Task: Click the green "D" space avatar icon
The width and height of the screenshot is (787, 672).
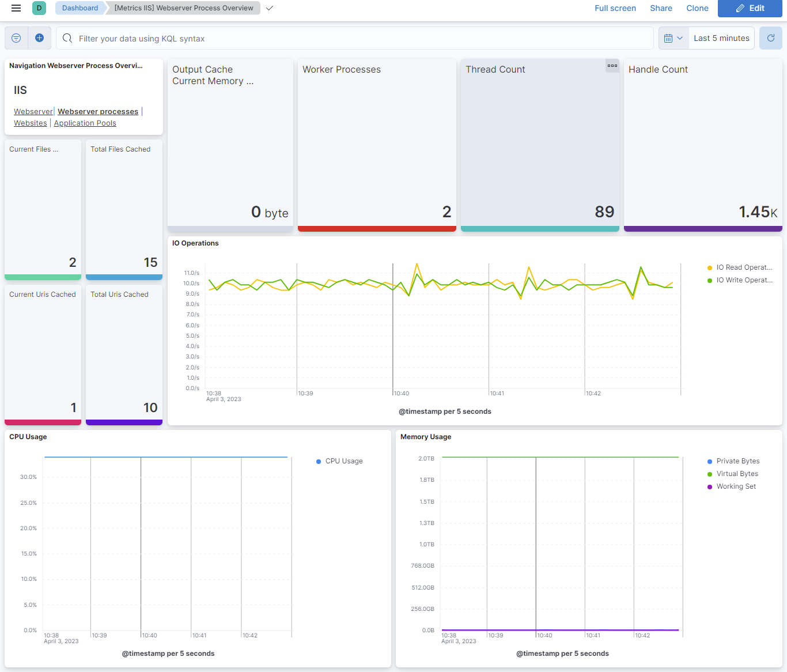Action: [38, 8]
